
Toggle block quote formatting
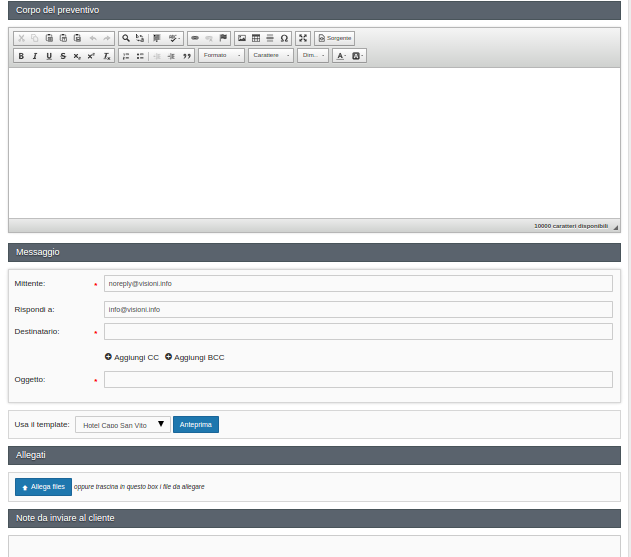(187, 56)
